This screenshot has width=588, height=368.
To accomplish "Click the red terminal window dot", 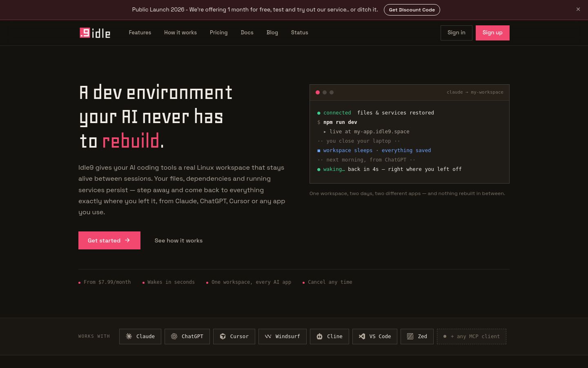I will coord(318,92).
